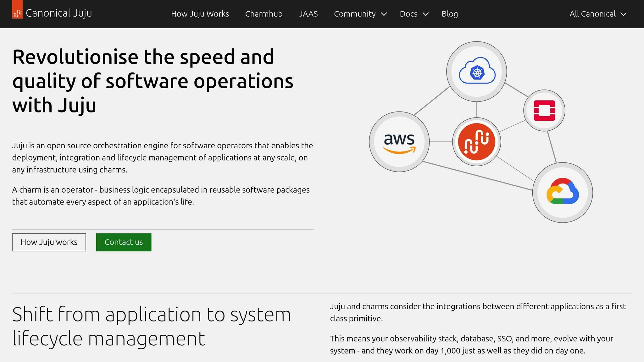The width and height of the screenshot is (644, 362).
Task: Open the Docs menu label
Action: (408, 14)
